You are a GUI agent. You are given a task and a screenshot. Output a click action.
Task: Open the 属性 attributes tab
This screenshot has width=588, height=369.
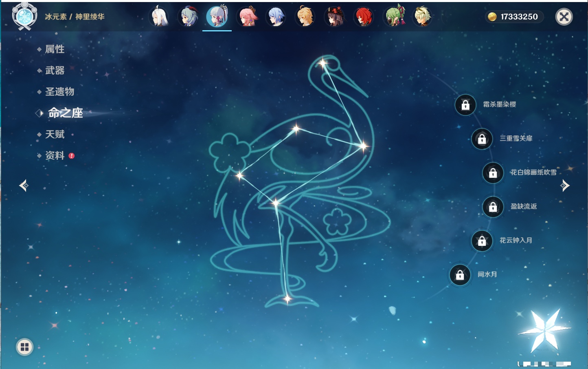point(55,49)
